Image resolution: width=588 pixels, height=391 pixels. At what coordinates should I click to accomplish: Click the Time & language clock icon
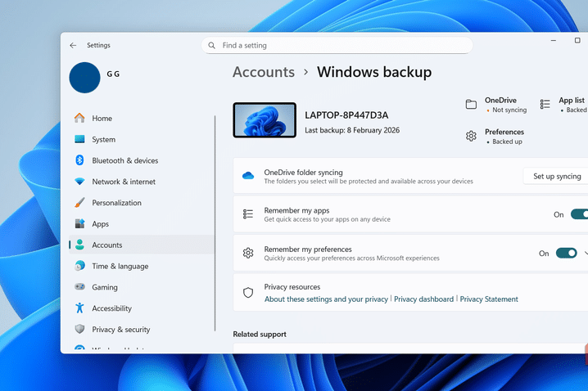coord(79,266)
